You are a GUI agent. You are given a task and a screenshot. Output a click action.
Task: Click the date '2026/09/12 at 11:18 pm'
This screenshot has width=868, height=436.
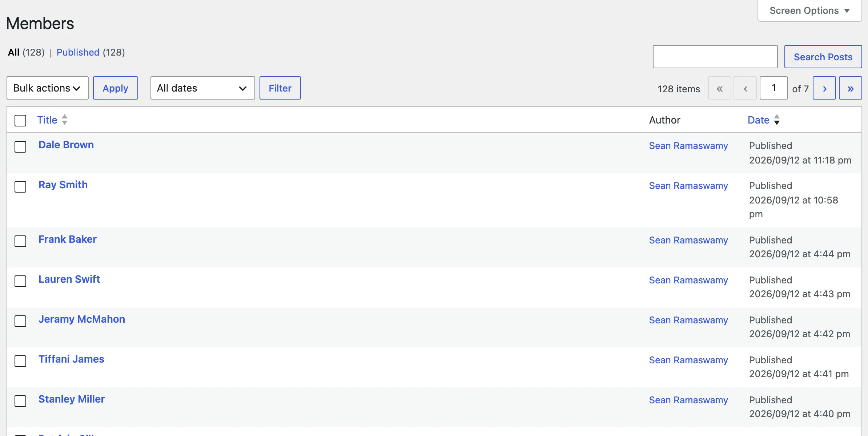pos(800,160)
